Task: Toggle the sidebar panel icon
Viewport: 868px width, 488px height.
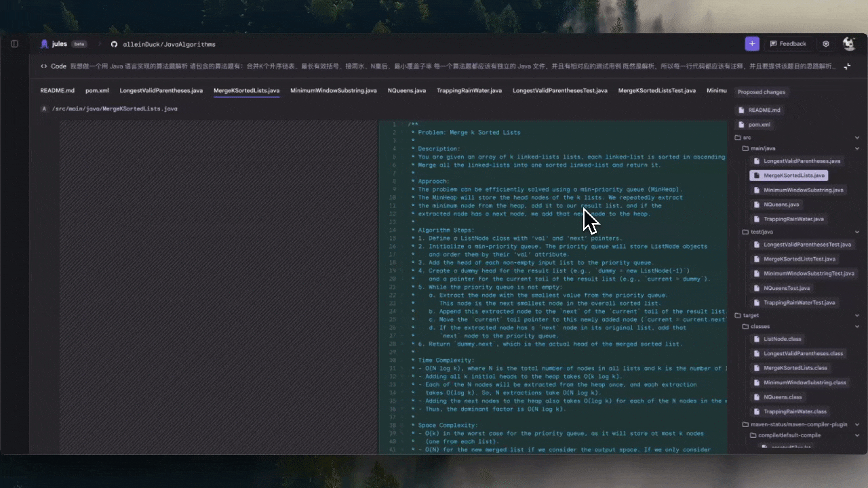Action: 14,44
